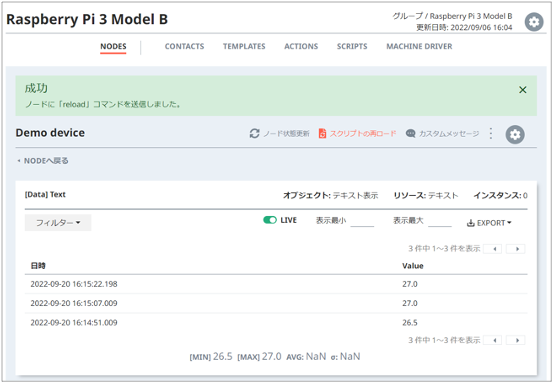The width and height of the screenshot is (553, 383).
Task: Click the NODEへ戻る link
Action: coord(43,161)
